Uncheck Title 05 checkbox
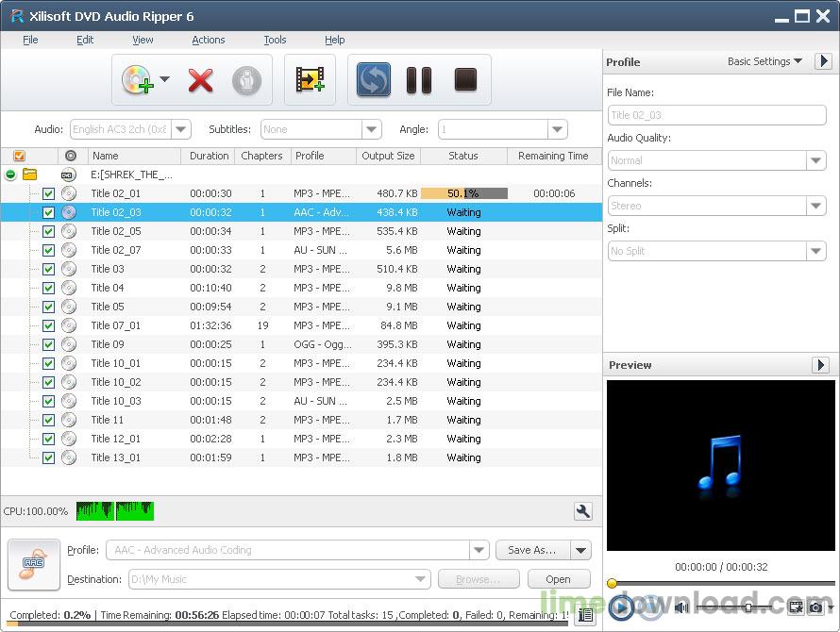The height and width of the screenshot is (632, 840). pyautogui.click(x=48, y=307)
